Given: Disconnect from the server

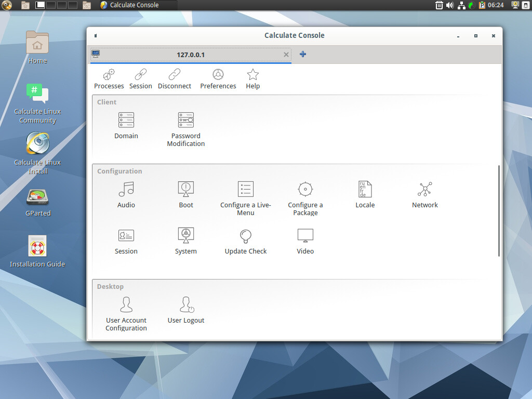Looking at the screenshot, I should coord(175,79).
